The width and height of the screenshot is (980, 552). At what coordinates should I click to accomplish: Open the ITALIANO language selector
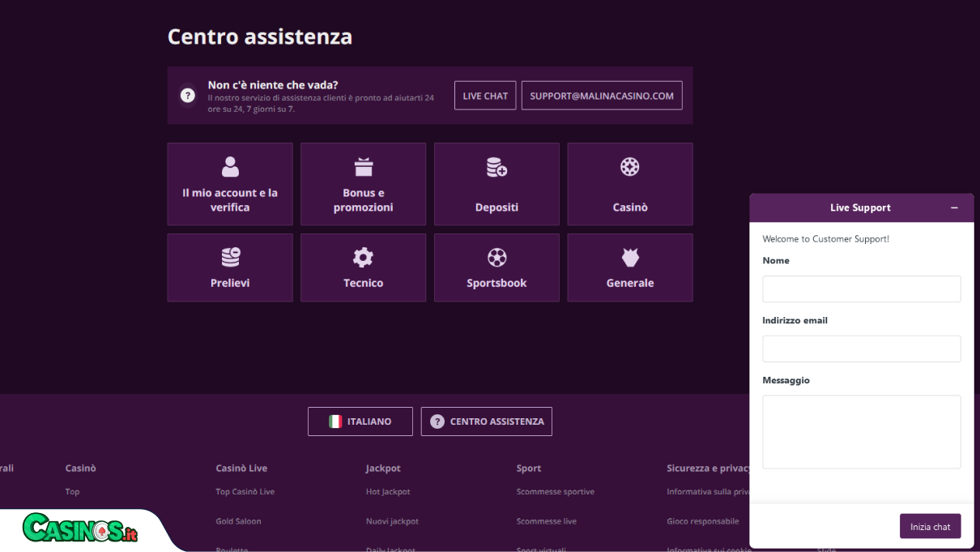tap(360, 421)
